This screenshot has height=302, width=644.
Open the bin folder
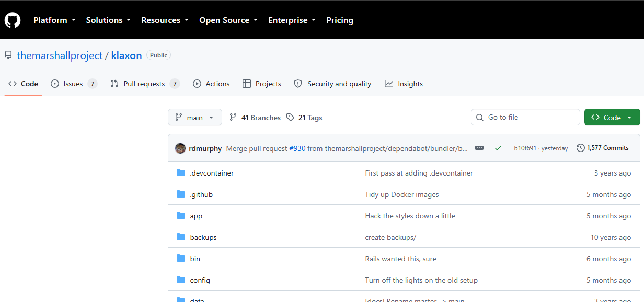(x=195, y=259)
